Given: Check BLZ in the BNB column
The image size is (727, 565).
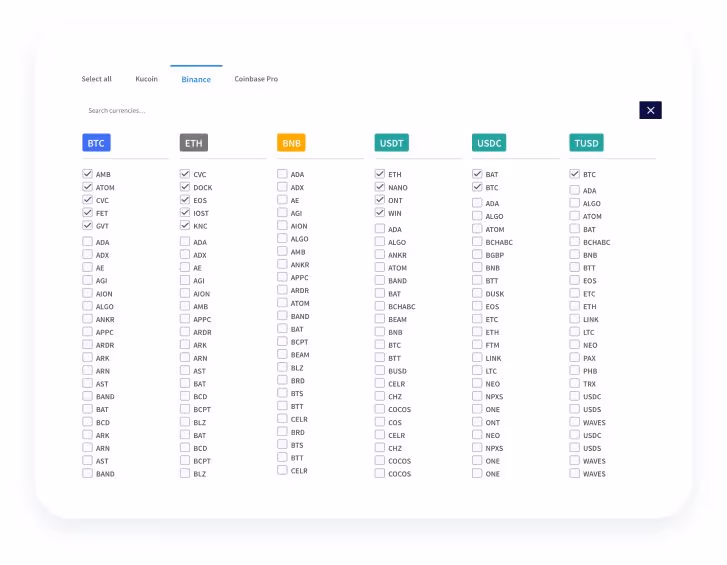Looking at the screenshot, I should tap(282, 367).
